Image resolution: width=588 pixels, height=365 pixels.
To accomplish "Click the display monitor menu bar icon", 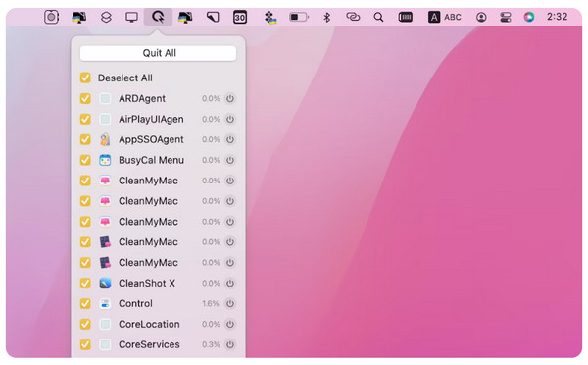I will tap(131, 17).
